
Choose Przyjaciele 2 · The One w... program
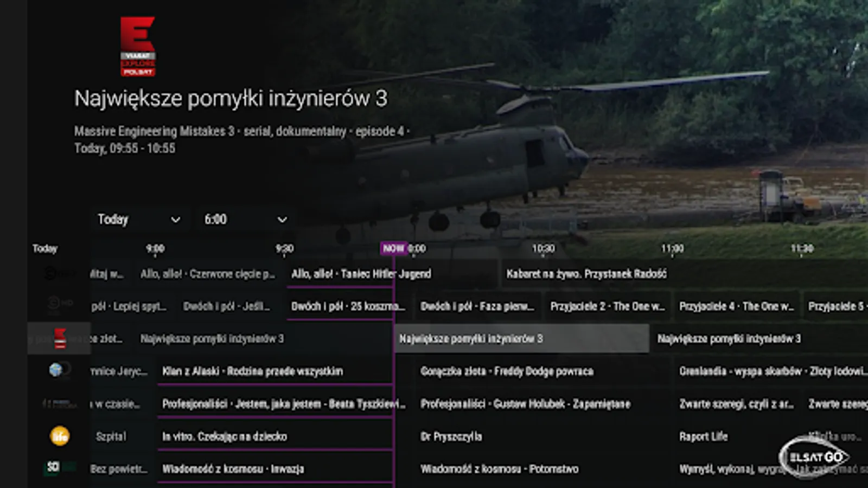pos(608,306)
